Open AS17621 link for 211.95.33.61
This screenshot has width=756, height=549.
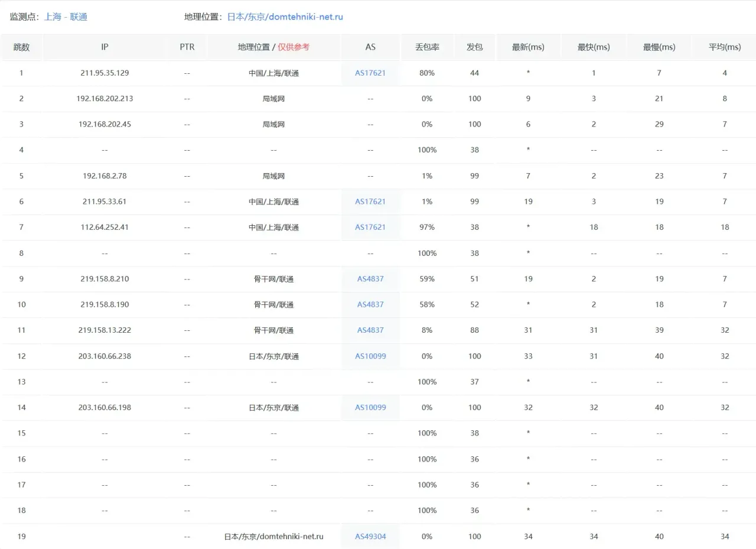tap(370, 202)
